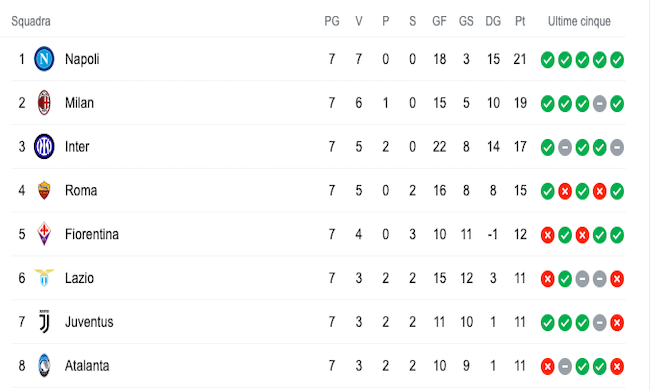Image resolution: width=650 pixels, height=390 pixels.
Task: Click the Juventus logo
Action: 44,322
